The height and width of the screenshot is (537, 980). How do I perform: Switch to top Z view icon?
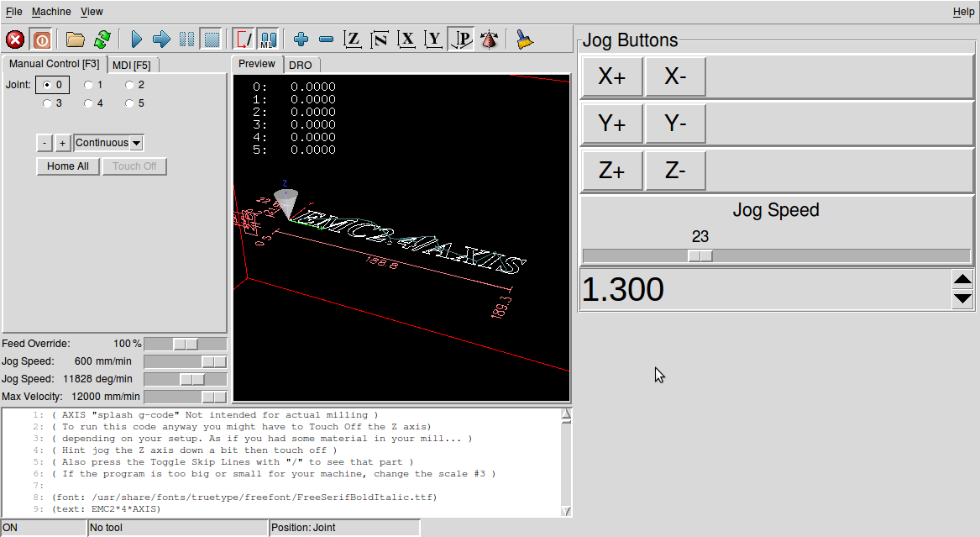click(x=353, y=40)
